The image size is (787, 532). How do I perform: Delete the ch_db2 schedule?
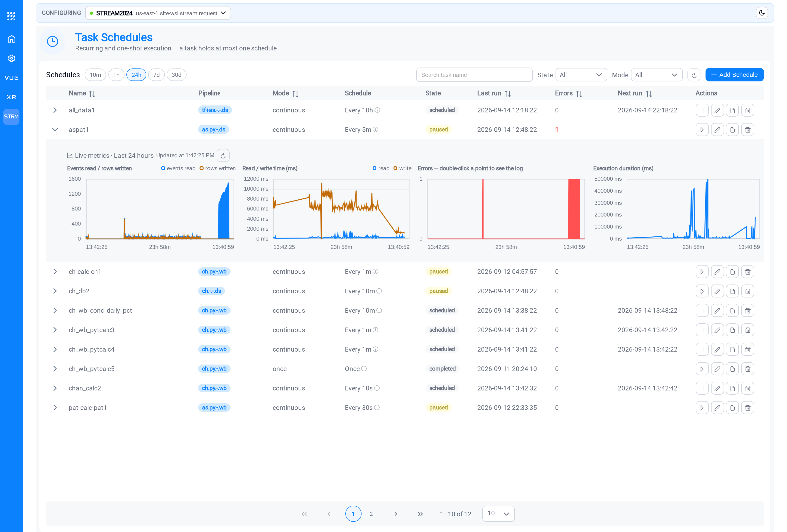748,291
